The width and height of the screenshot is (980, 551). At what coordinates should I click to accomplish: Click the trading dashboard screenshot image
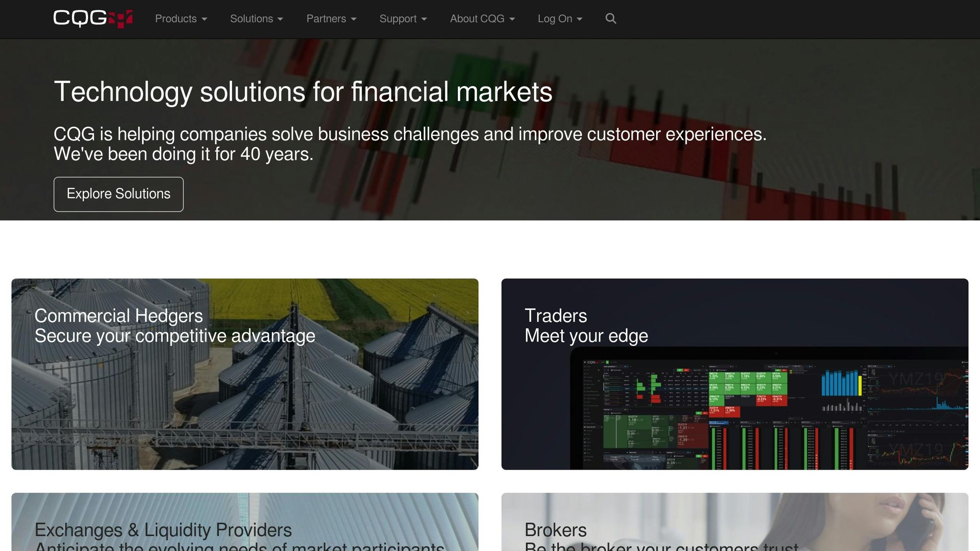coord(770,411)
